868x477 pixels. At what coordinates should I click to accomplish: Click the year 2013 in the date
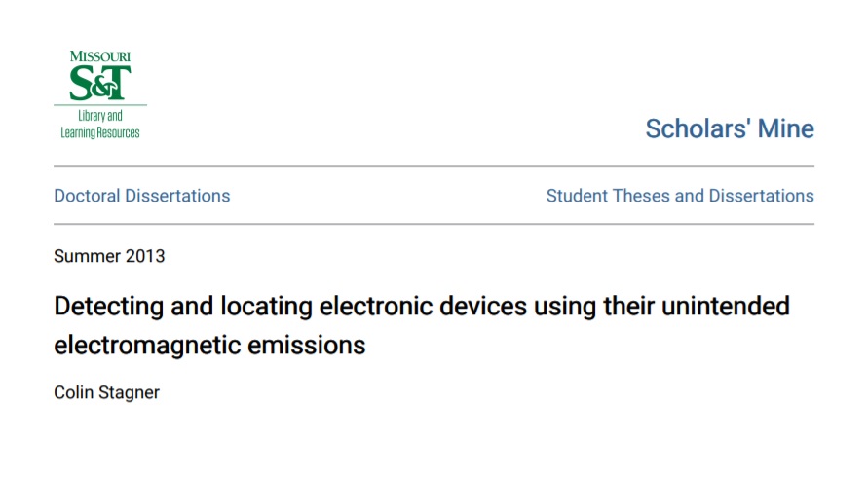pos(145,256)
